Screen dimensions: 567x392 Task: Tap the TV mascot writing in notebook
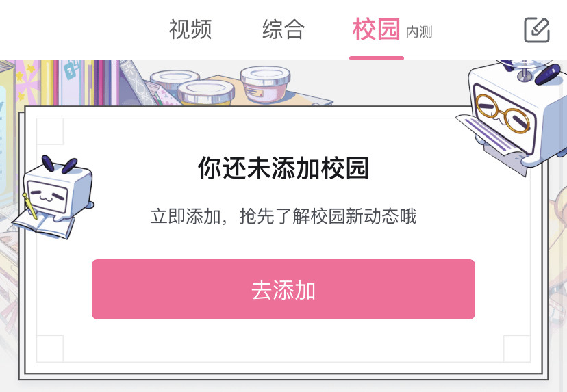[54, 197]
